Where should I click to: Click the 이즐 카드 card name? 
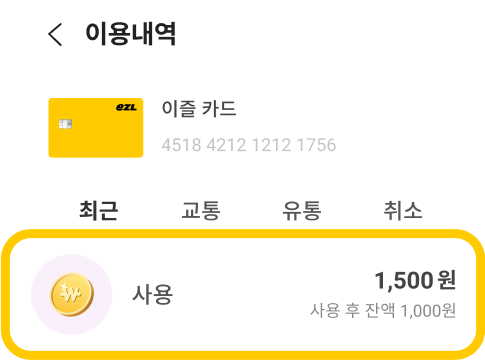pyautogui.click(x=199, y=109)
